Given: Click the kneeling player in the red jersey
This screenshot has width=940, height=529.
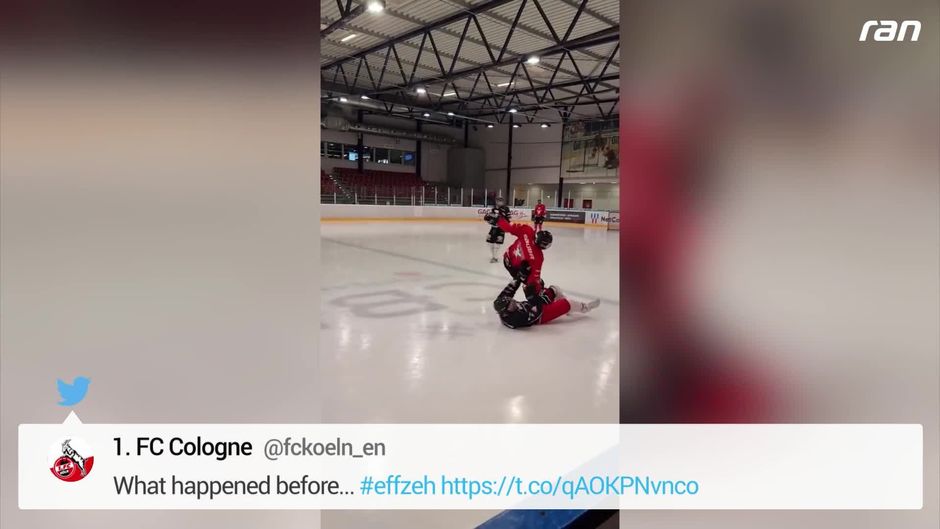Looking at the screenshot, I should pos(526,251).
